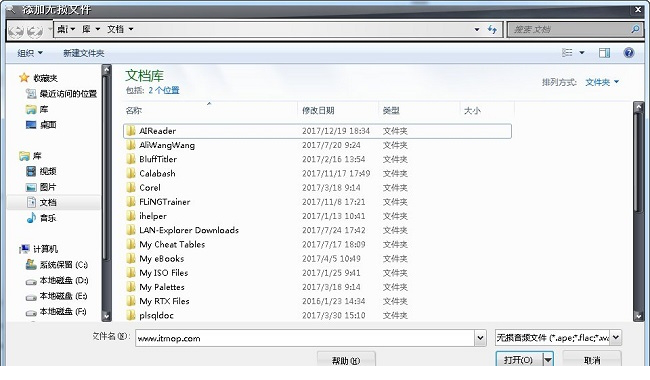
Task: Sort by the 类型 column header
Action: click(x=419, y=110)
